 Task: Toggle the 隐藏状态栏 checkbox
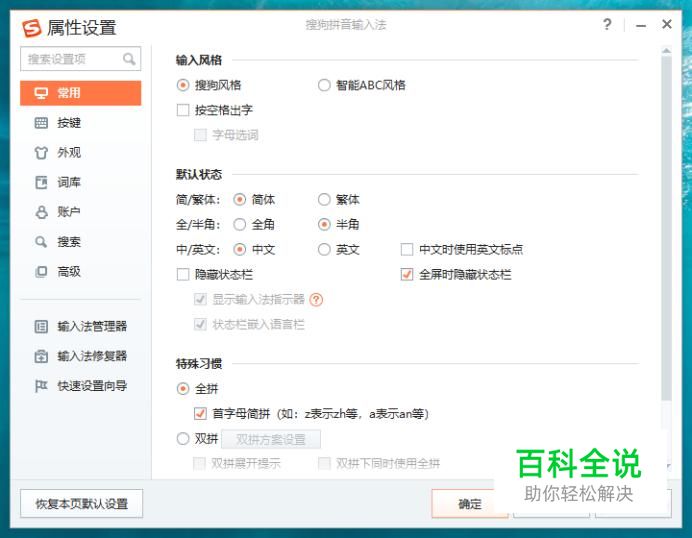183,275
